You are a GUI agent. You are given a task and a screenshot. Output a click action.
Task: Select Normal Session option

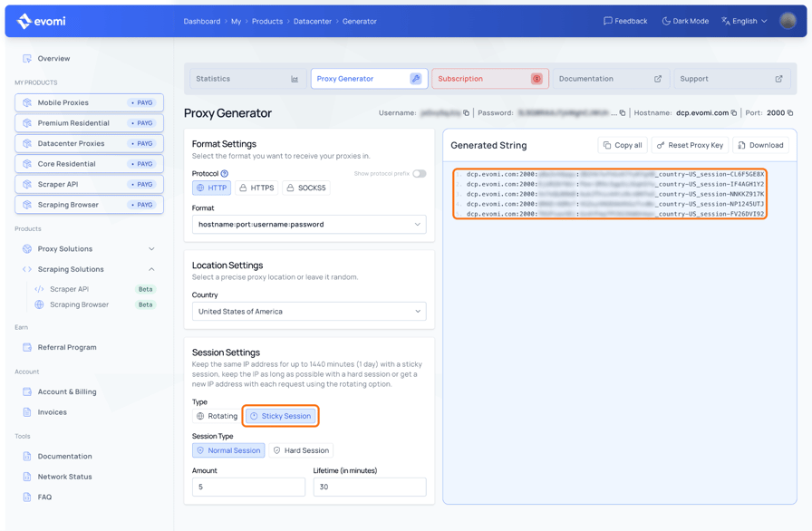tap(228, 450)
